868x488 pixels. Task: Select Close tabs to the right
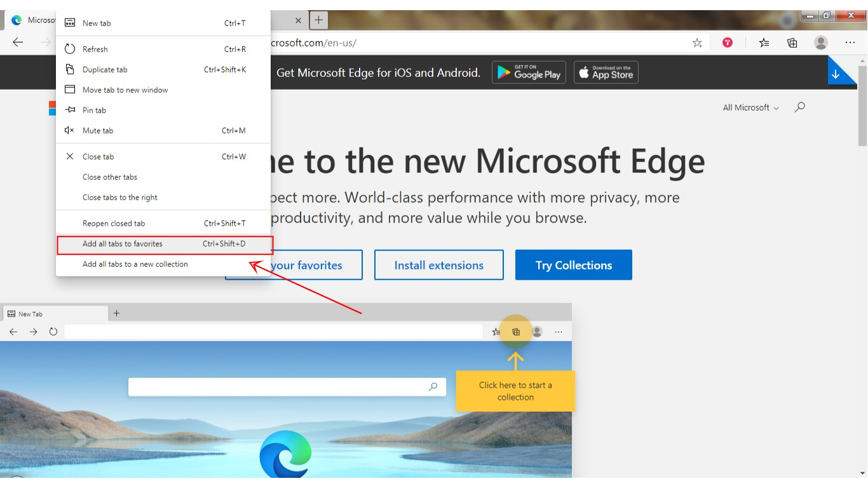click(x=163, y=197)
